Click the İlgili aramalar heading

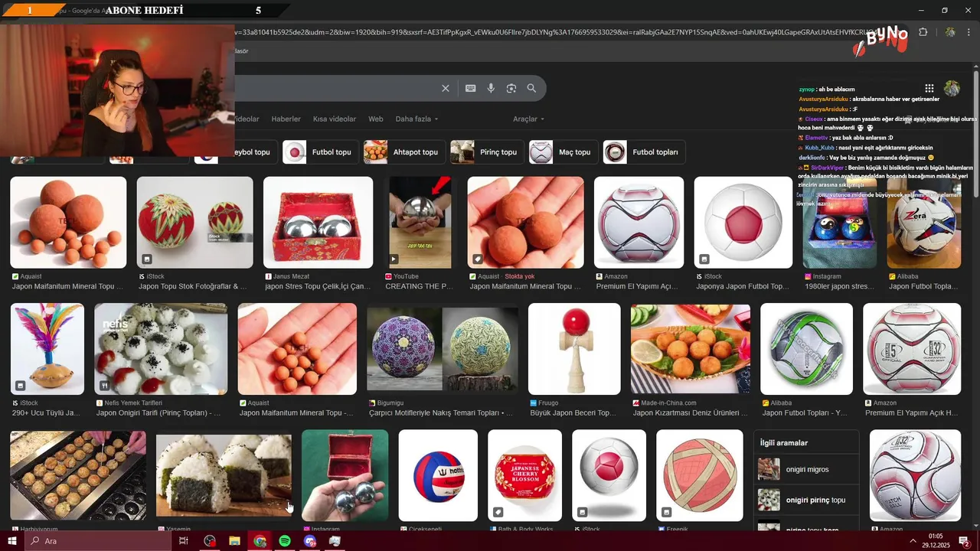coord(784,442)
